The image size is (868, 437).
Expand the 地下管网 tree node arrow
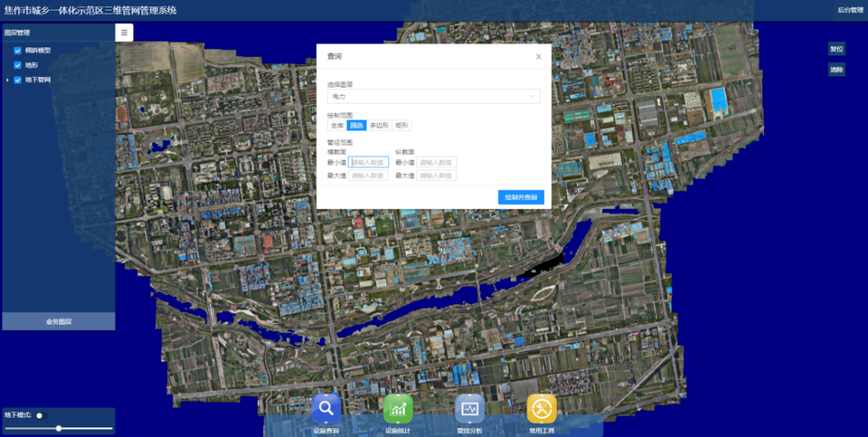(x=8, y=80)
